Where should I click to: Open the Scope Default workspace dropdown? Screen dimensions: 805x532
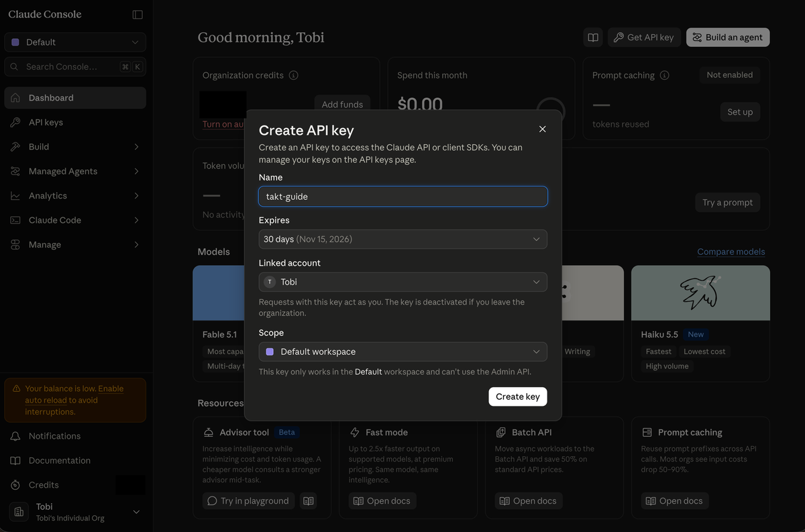[403, 352]
